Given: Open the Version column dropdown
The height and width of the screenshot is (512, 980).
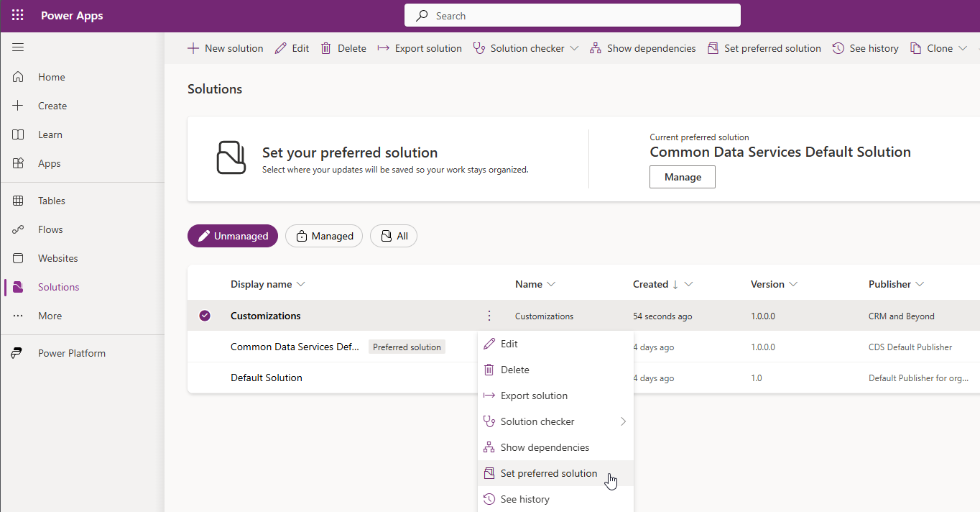Looking at the screenshot, I should (793, 284).
